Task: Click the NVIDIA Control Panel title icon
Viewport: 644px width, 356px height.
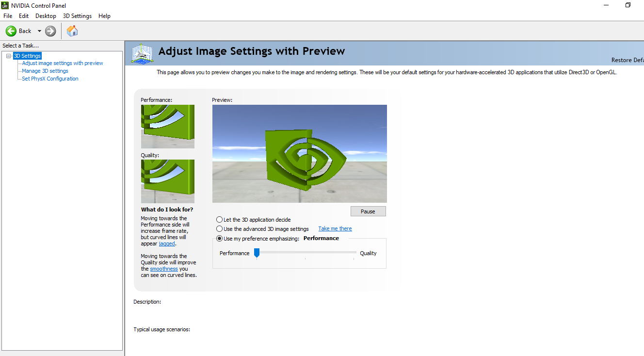Action: coord(5,5)
